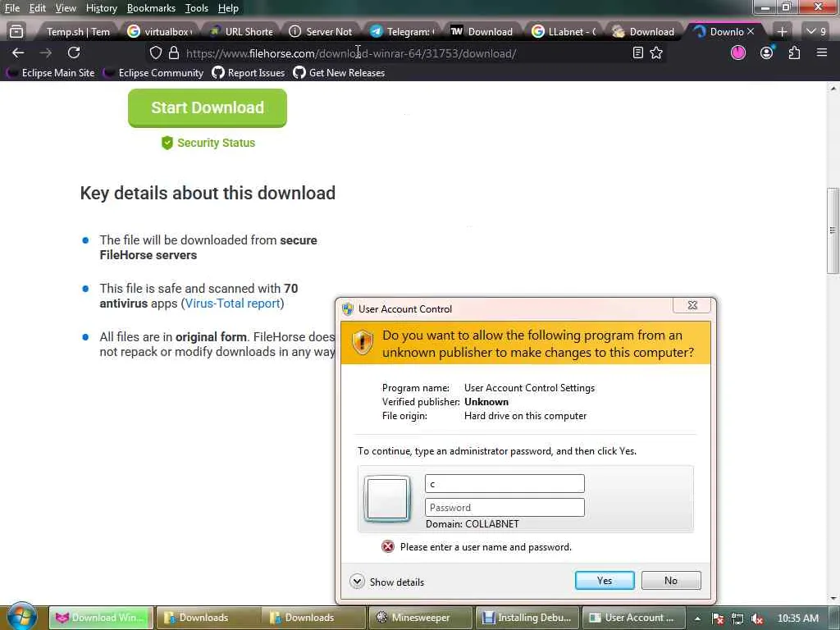Open the network tray icon
Screen dimensions: 840x630
pyautogui.click(x=737, y=619)
